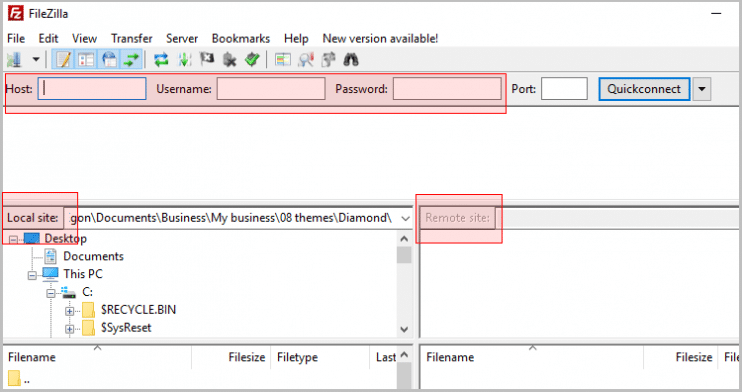Viewport: 742px width, 392px height.
Task: Disconnect from the current server
Action: [230, 60]
